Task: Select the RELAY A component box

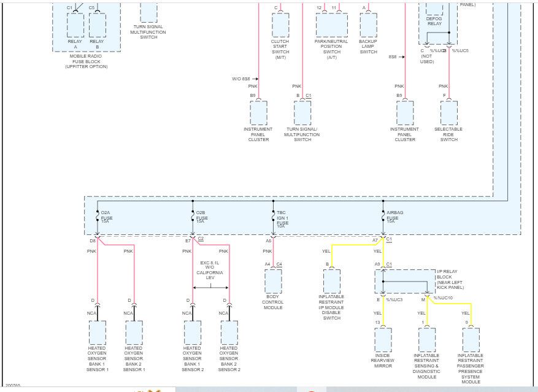Action: (75, 25)
